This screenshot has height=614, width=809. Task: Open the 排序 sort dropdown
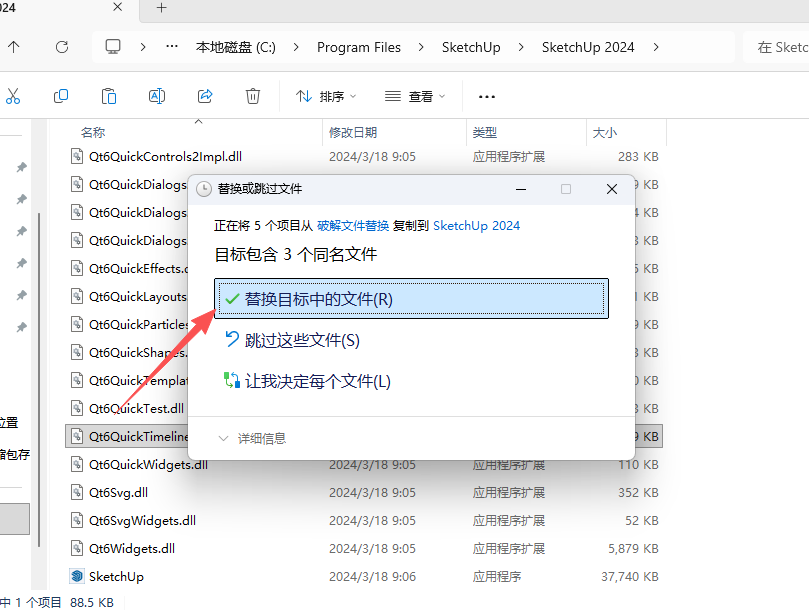click(324, 95)
